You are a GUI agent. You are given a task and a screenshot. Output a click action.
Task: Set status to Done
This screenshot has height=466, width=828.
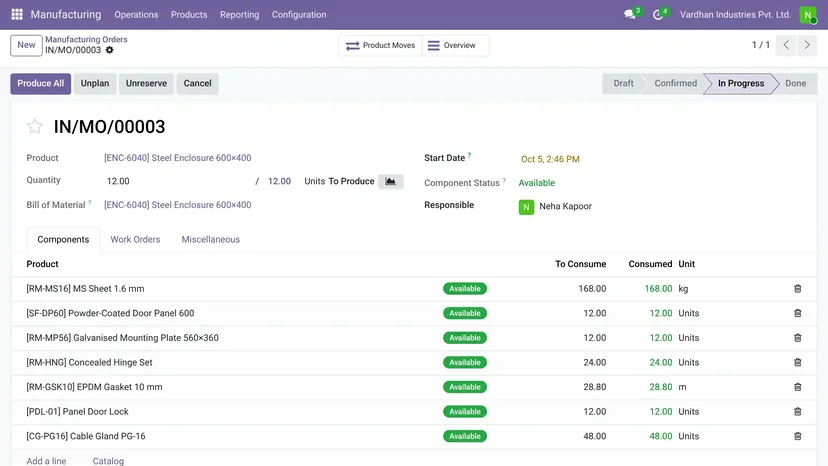(795, 83)
